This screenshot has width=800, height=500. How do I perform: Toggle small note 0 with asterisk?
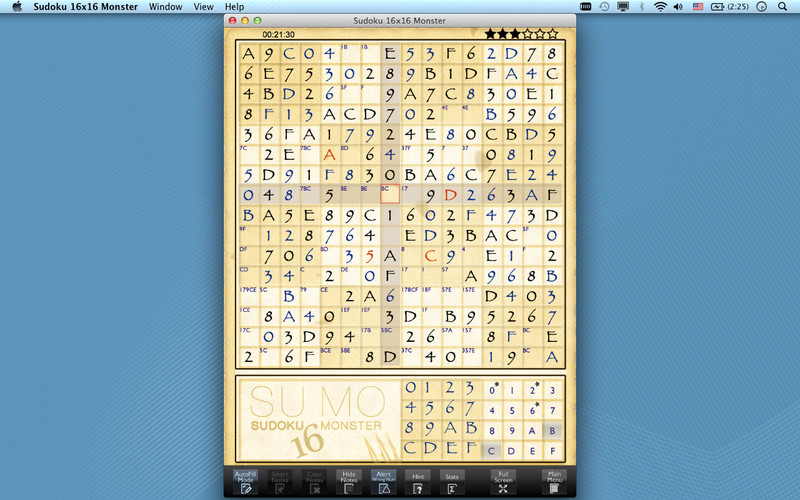tap(492, 390)
